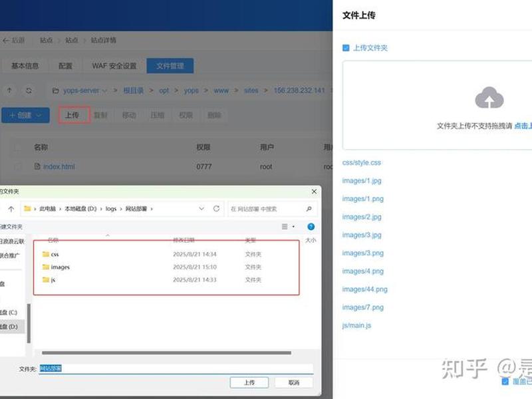Screen dimensions: 532x399
Task: Expand the chevron after 网站部署 in the address bar
Action: click(152, 209)
